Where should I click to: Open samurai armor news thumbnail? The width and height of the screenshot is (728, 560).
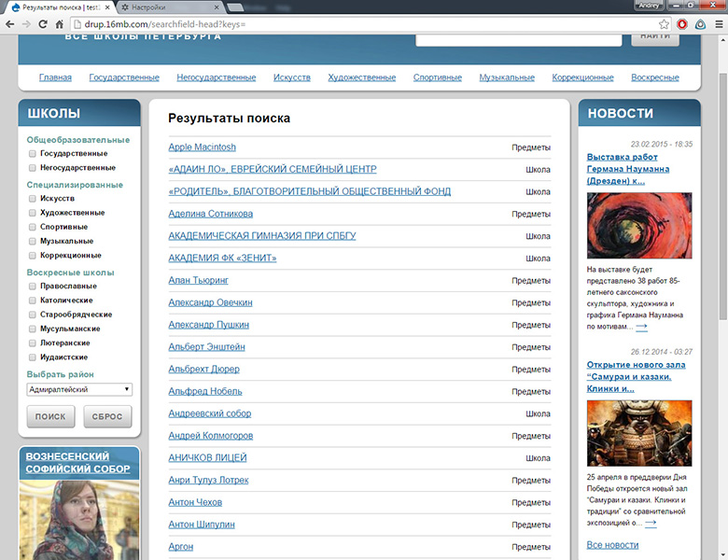pos(639,433)
